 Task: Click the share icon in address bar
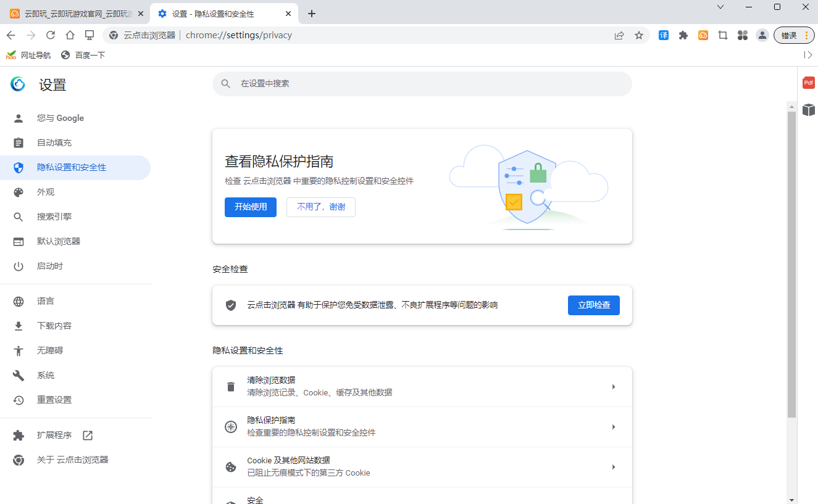coord(619,35)
